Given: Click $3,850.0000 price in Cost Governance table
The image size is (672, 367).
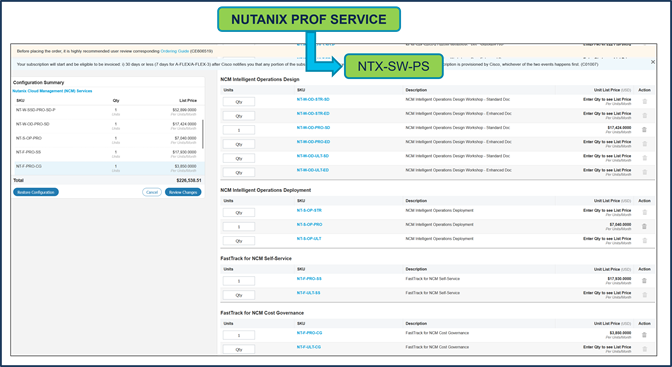Looking at the screenshot, I should coord(620,333).
